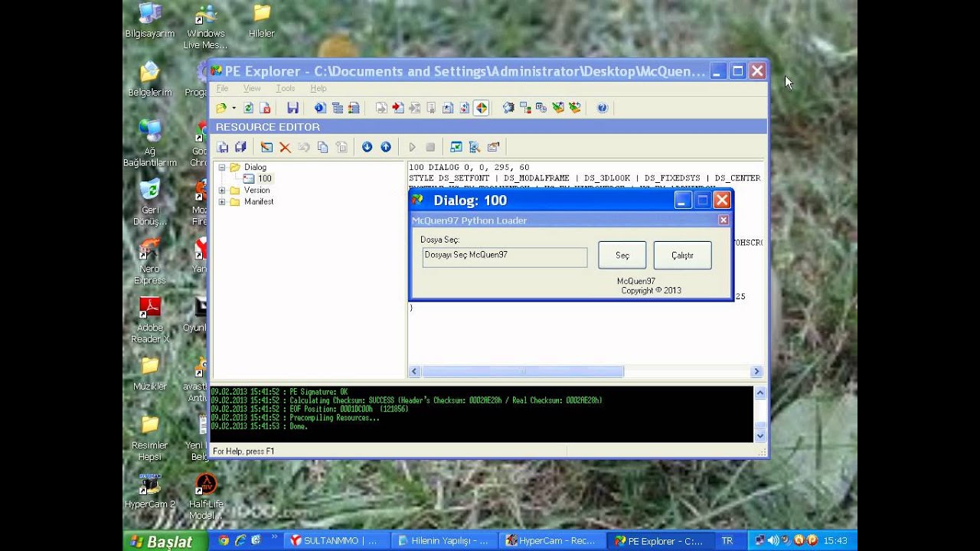Save file with the floppy disk icon
The height and width of the screenshot is (551, 980).
point(292,108)
